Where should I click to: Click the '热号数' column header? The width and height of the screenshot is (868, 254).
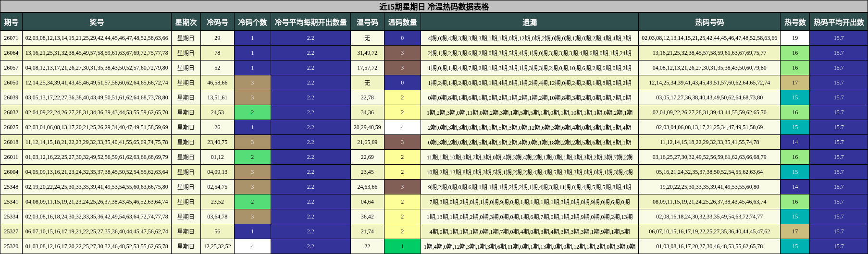pyautogui.click(x=795, y=22)
